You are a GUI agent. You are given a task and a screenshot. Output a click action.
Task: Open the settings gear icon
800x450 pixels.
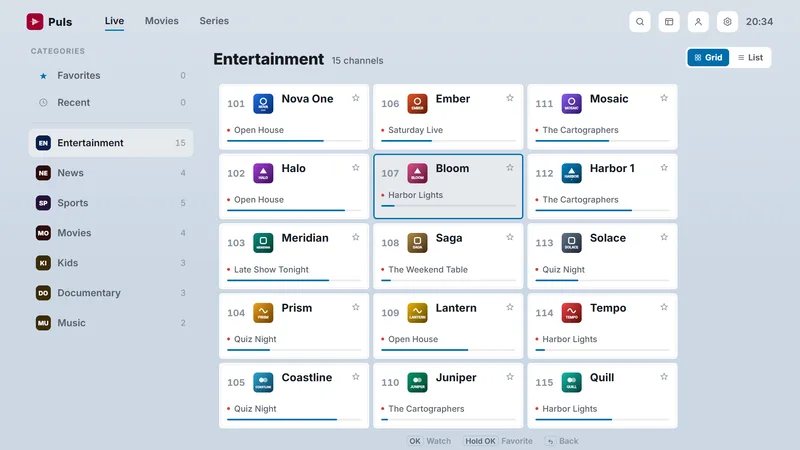pos(727,22)
